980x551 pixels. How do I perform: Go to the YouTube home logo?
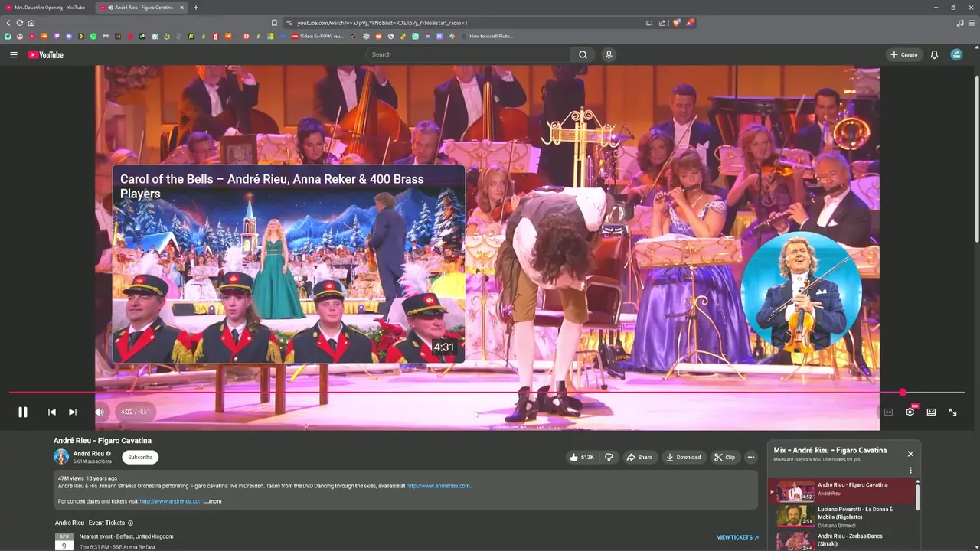45,54
